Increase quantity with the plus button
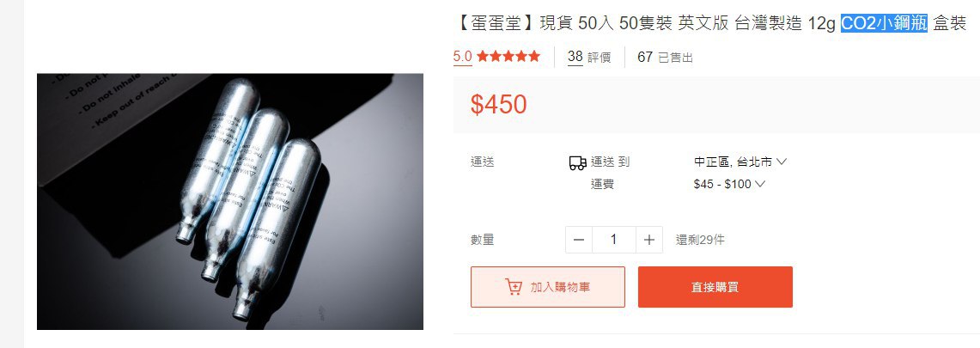980x348 pixels. [649, 240]
